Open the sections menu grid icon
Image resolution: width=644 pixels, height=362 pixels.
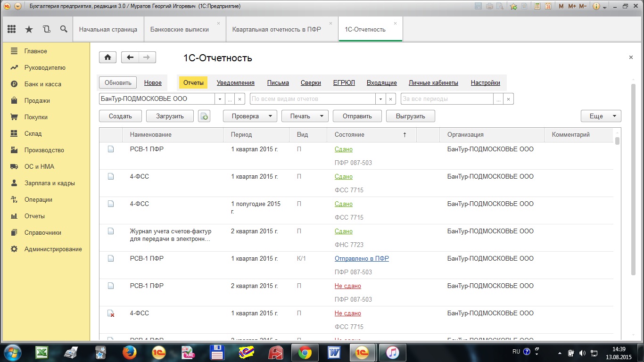click(12, 29)
